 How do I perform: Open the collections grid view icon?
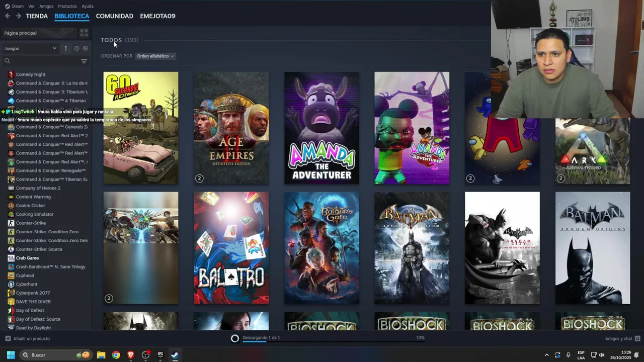click(x=84, y=33)
